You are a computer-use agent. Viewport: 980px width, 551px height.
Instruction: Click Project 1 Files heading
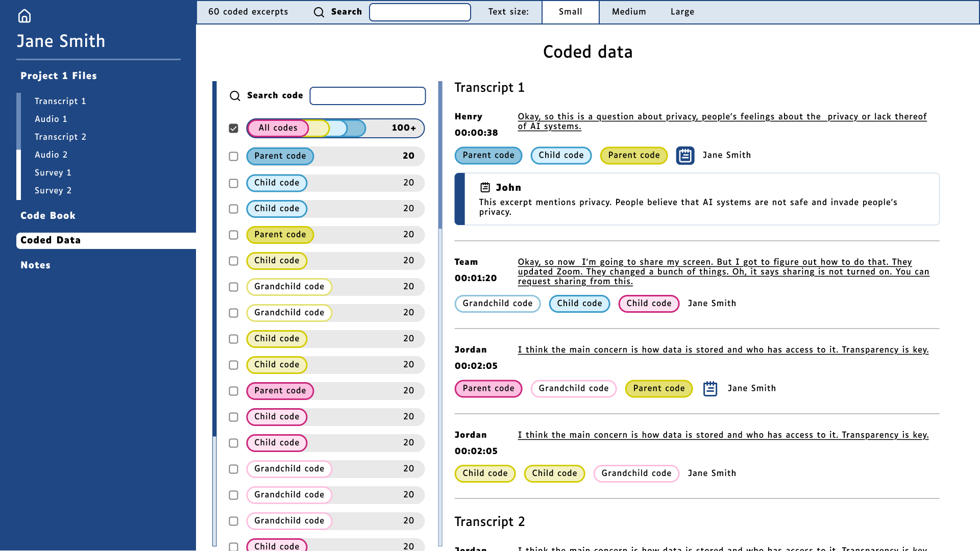(59, 76)
